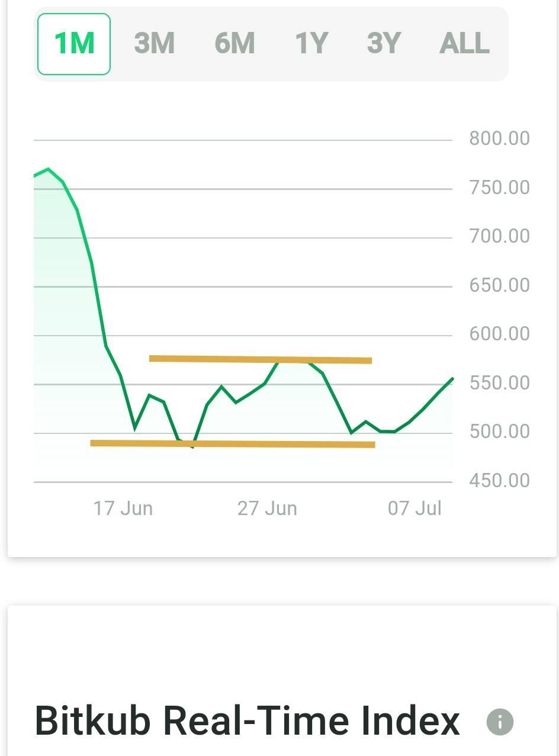Click the upper orange resistance line
Image resolution: width=559 pixels, height=756 pixels.
tap(261, 359)
